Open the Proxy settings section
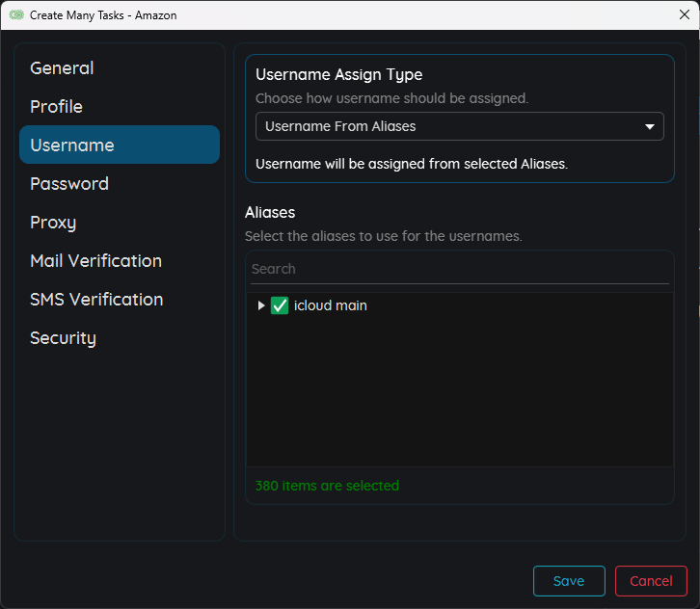700x609 pixels. pos(53,223)
